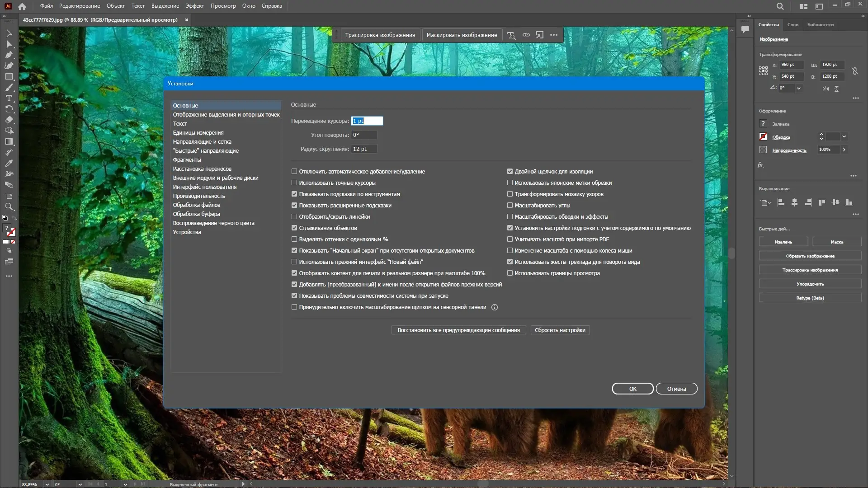Toggle the "Масштабировать углы" checkbox
Viewport: 868px width, 488px height.
click(x=510, y=205)
